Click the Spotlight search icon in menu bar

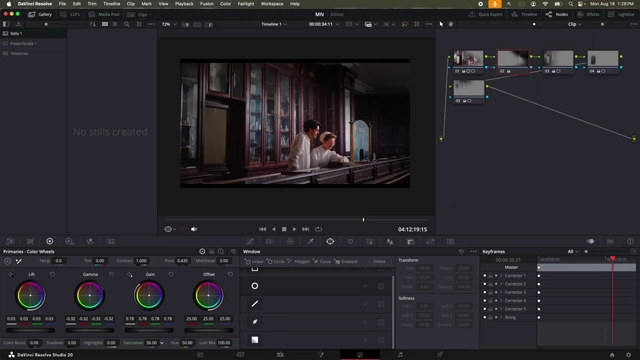[571, 4]
